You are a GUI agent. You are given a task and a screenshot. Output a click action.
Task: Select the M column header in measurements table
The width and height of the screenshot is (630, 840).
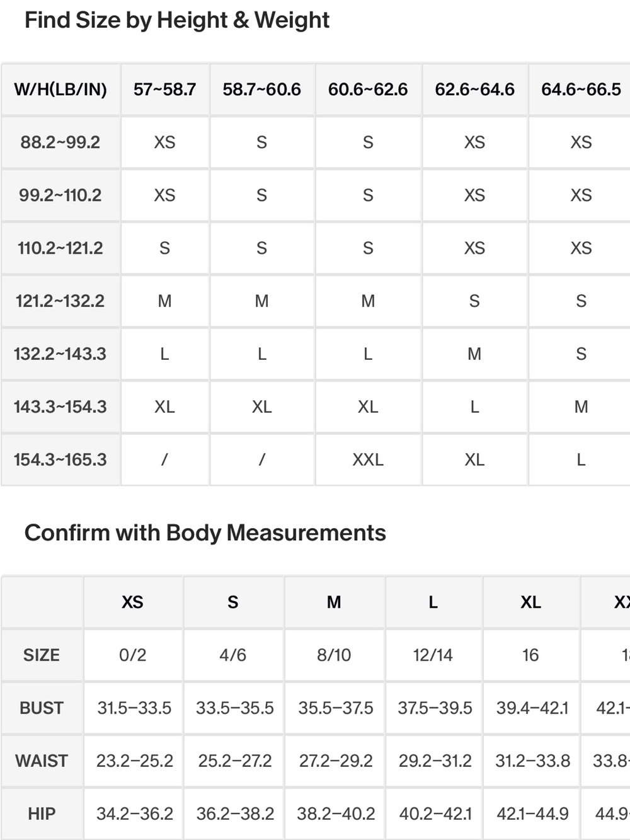point(335,602)
